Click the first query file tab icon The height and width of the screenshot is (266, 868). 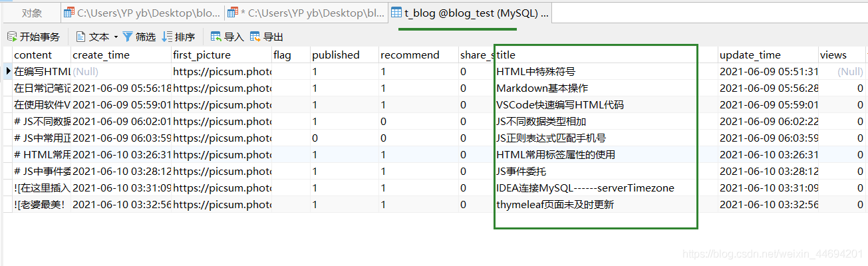pos(69,12)
